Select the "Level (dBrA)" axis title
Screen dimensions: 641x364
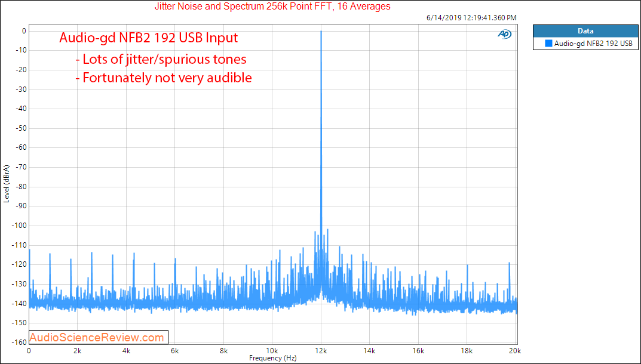pos(7,183)
